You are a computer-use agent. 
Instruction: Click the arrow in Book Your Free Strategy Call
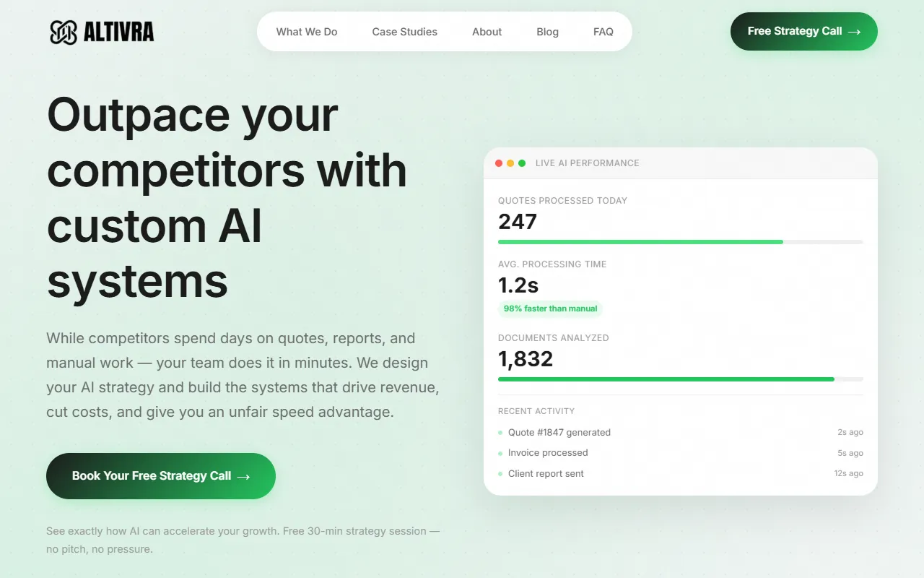(245, 476)
